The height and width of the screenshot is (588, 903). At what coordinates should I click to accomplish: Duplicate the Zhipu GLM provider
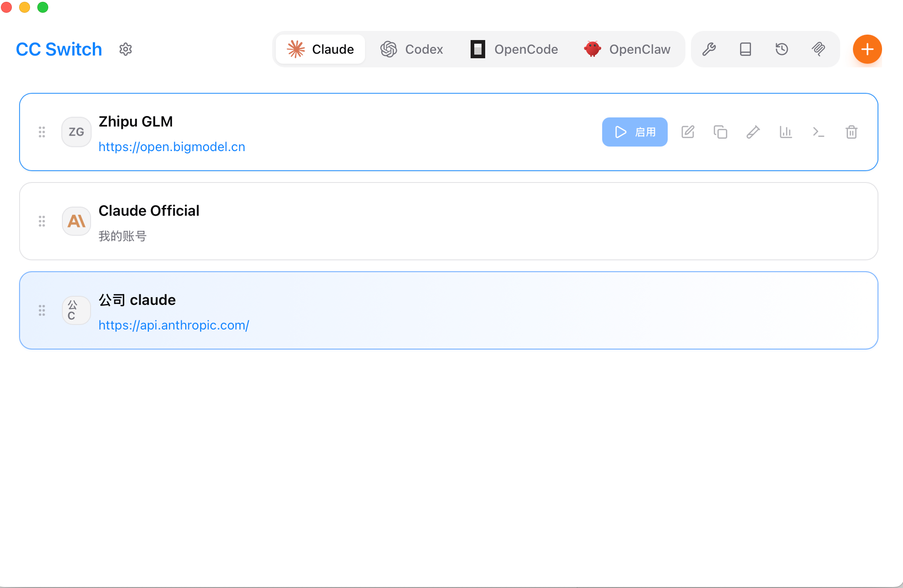click(x=720, y=132)
